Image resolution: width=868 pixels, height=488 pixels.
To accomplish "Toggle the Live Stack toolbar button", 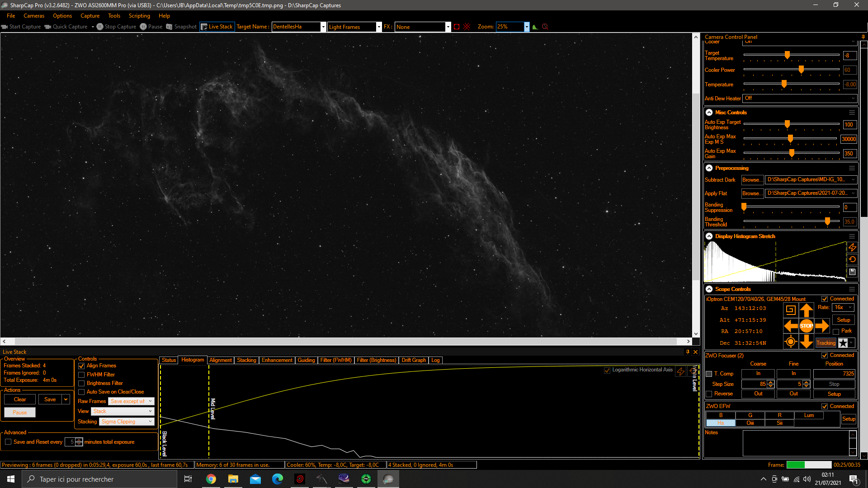I will (x=217, y=27).
